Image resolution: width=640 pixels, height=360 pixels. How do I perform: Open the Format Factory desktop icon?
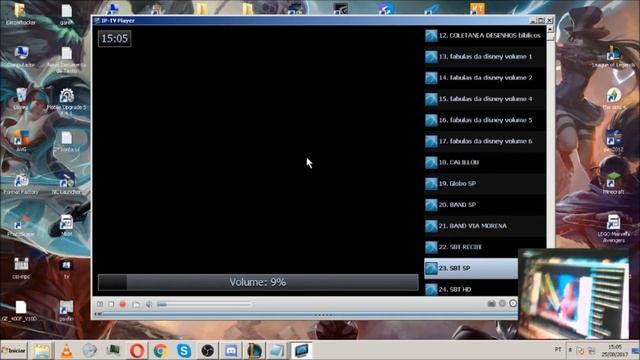[x=21, y=184]
